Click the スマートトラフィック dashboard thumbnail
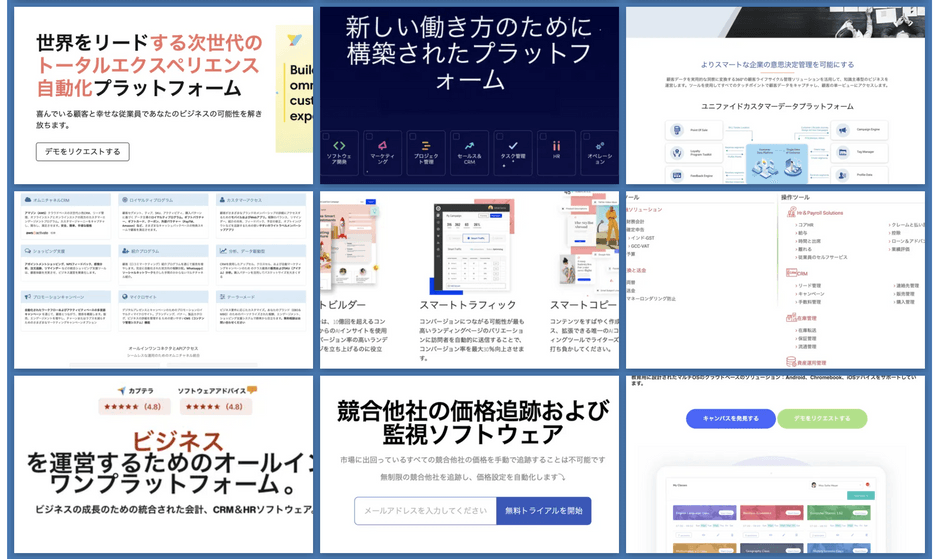The width and height of the screenshot is (940, 559). [472, 247]
